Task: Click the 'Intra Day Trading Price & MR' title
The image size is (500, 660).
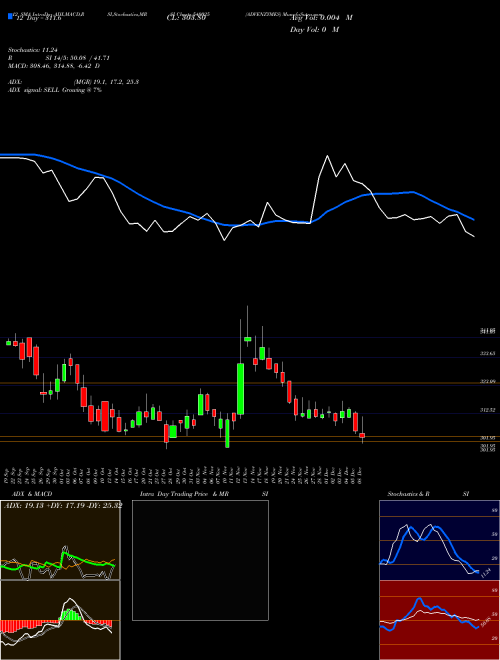Action: click(184, 494)
